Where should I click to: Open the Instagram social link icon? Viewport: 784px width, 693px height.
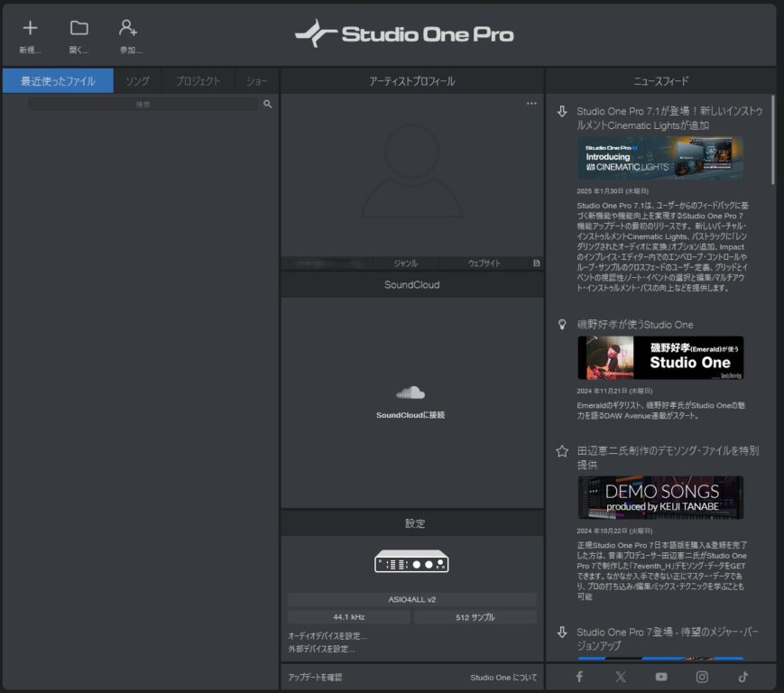coord(702,677)
